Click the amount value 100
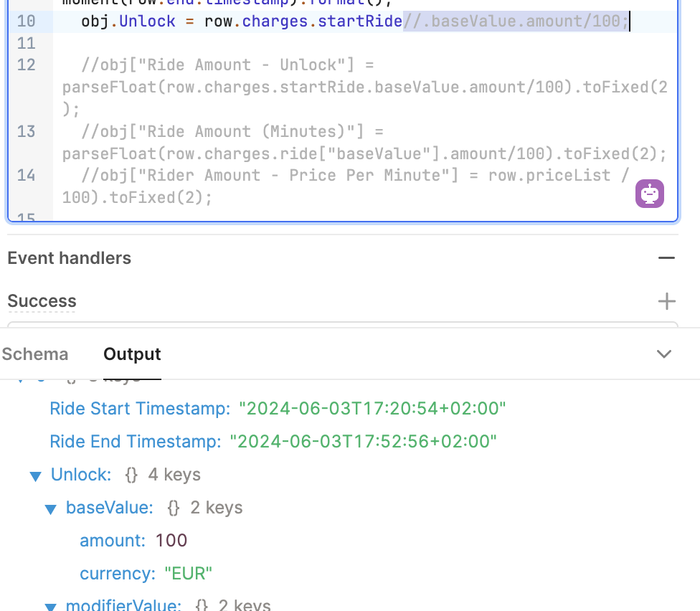 [171, 541]
